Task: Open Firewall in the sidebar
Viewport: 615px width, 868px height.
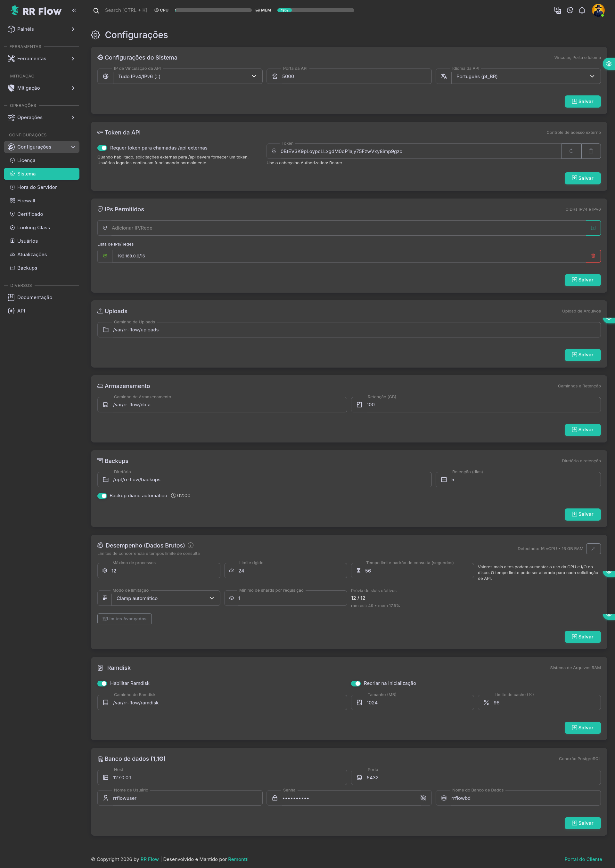Action: click(x=26, y=201)
